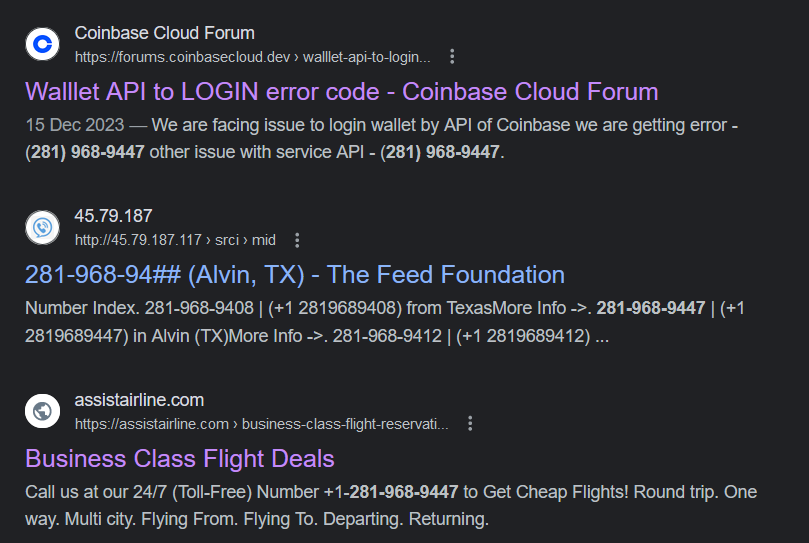Open Walllet API to LOGIN error code link
809x543 pixels.
click(x=342, y=92)
